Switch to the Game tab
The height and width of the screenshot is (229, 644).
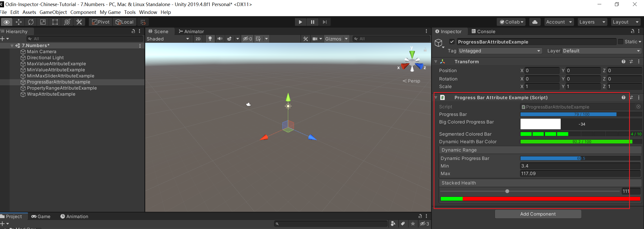pyautogui.click(x=41, y=216)
